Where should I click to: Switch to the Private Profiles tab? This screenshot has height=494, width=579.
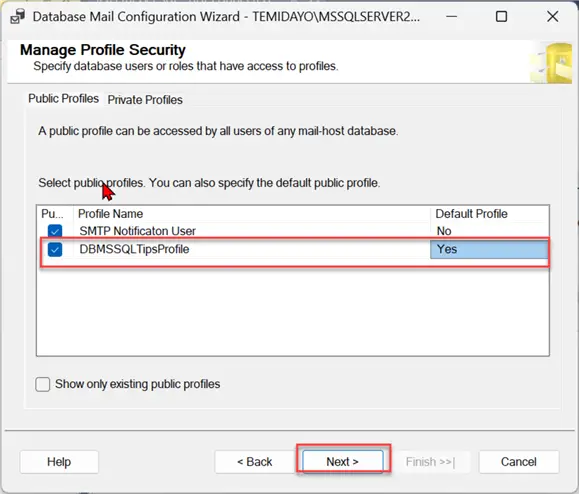pos(145,100)
